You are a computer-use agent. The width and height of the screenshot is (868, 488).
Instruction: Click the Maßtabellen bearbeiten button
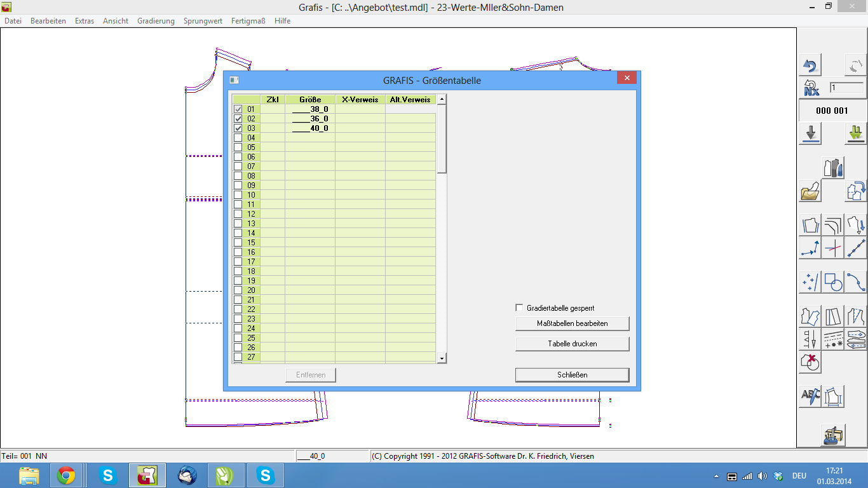tap(573, 323)
